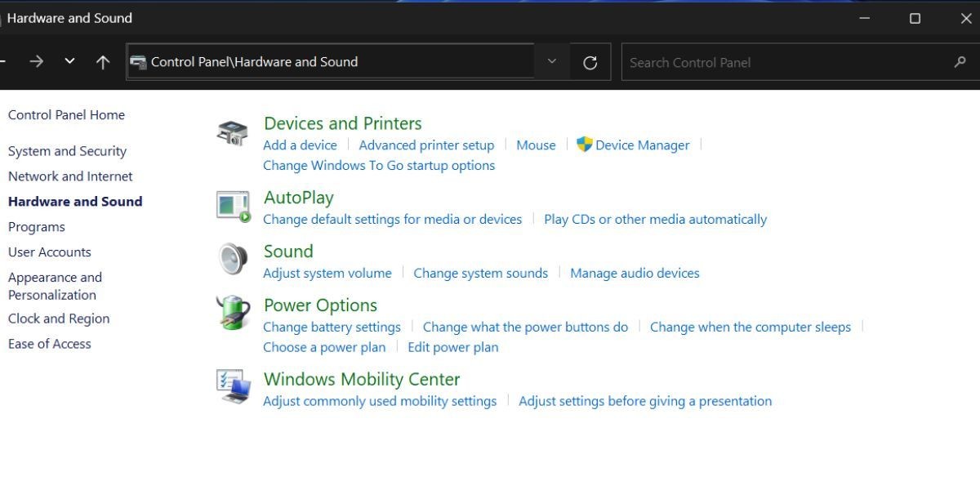The width and height of the screenshot is (980, 490).
Task: Click Adjust system volume
Action: point(327,274)
